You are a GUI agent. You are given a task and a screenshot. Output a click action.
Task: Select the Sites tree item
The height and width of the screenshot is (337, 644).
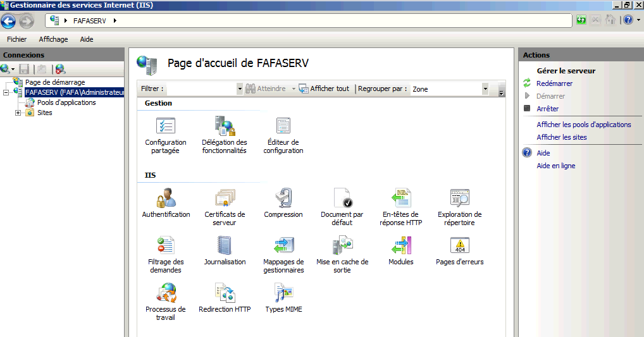(x=45, y=113)
